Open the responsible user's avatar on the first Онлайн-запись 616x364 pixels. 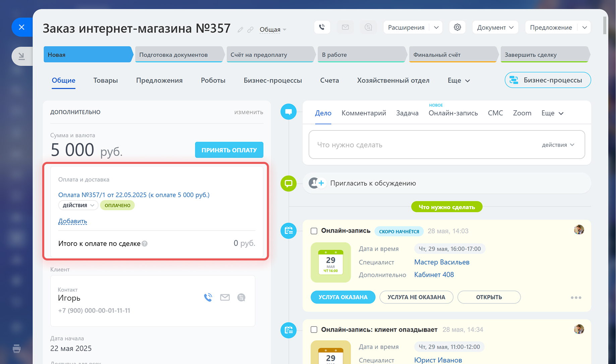[x=579, y=230]
